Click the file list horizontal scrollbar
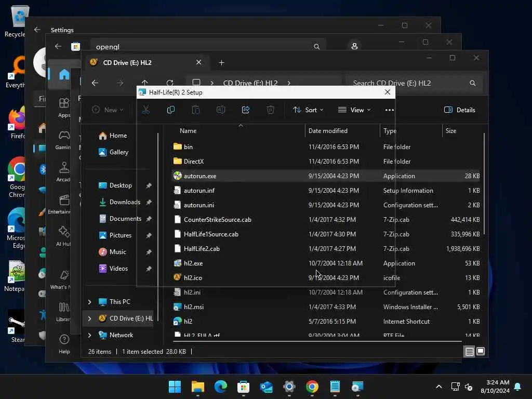This screenshot has height=399, width=532. 317,341
